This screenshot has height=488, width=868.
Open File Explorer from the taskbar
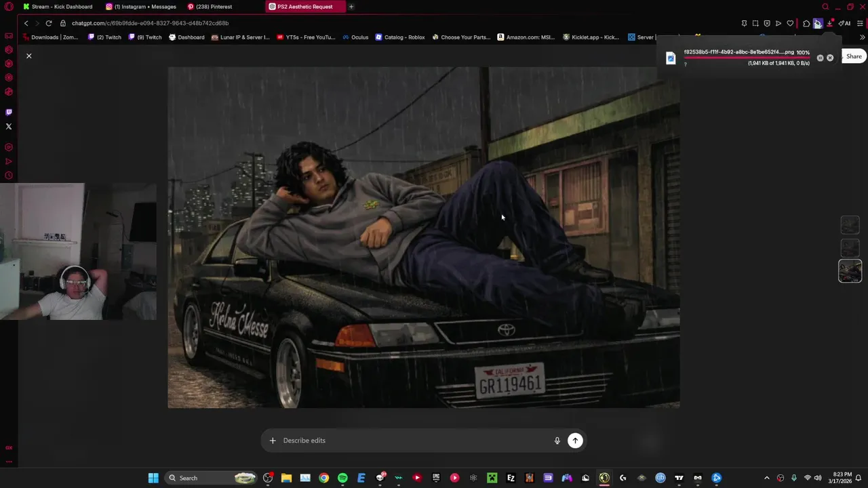coord(286,478)
